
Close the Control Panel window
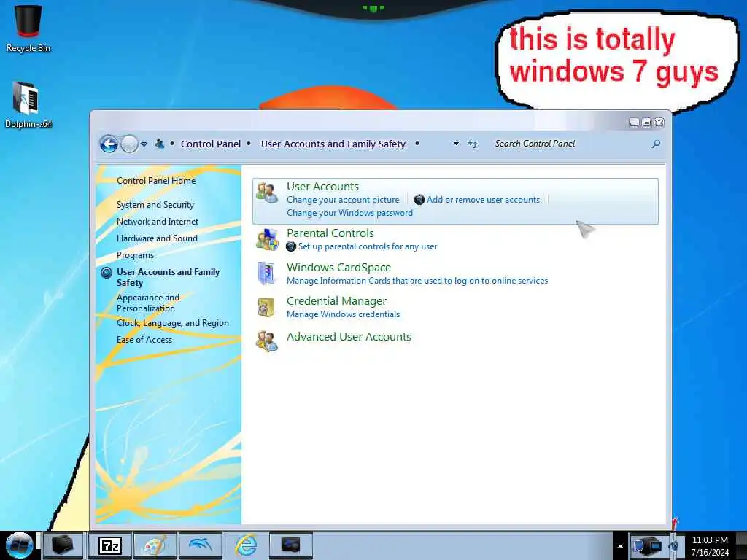(x=659, y=122)
